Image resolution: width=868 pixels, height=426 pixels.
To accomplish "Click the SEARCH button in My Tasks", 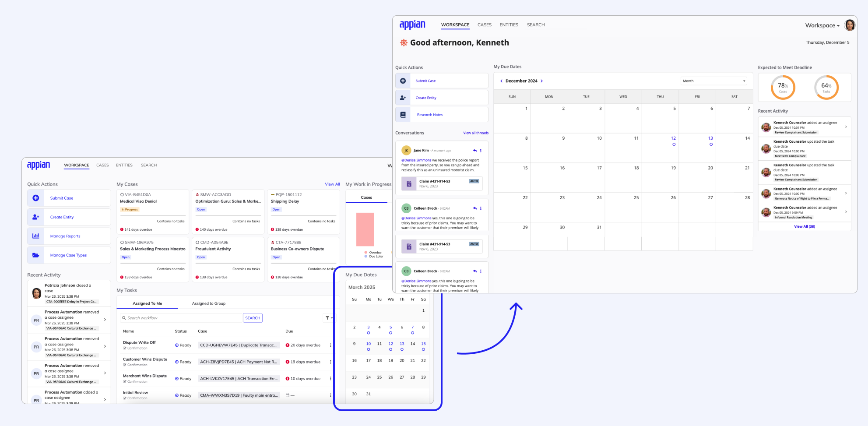I will (253, 318).
